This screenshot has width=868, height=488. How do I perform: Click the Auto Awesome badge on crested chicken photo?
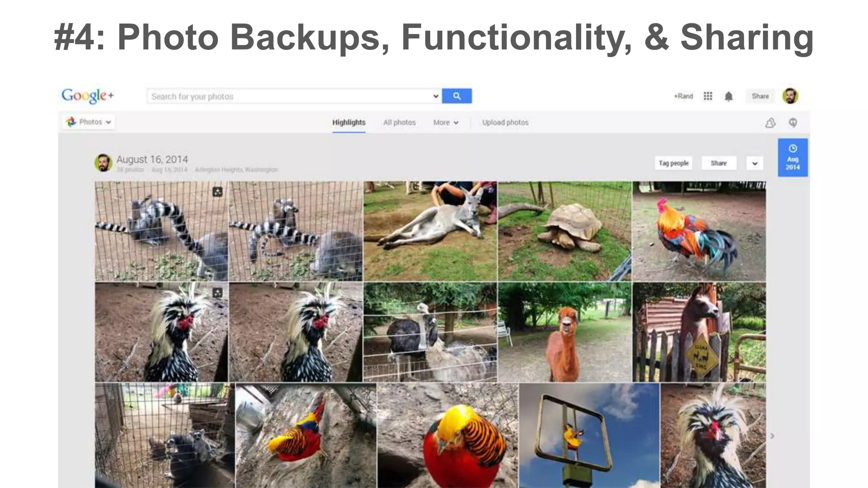coord(217,293)
